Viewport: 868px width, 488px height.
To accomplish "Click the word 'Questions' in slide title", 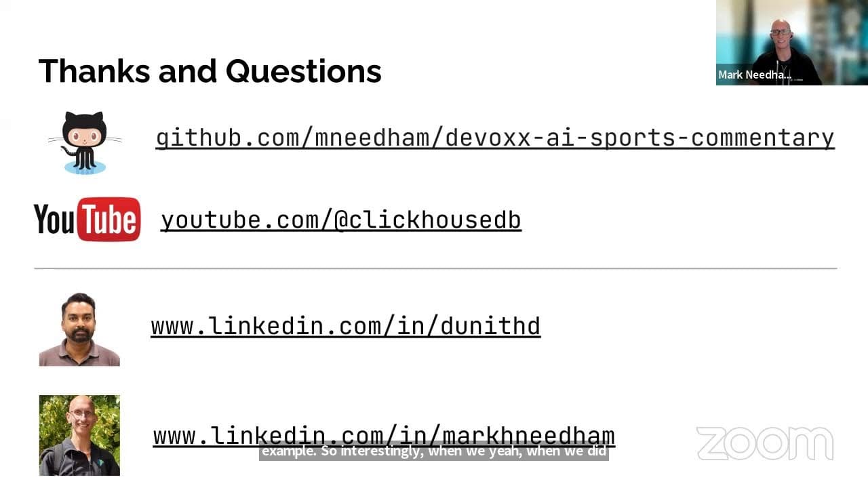I will coord(303,71).
